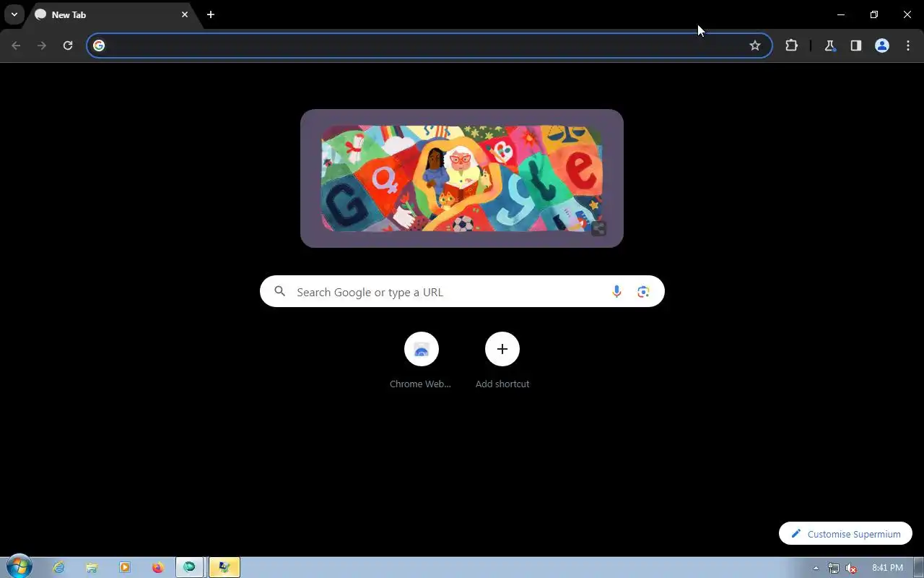Restore down the browser window
Image resolution: width=924 pixels, height=578 pixels.
click(x=874, y=14)
